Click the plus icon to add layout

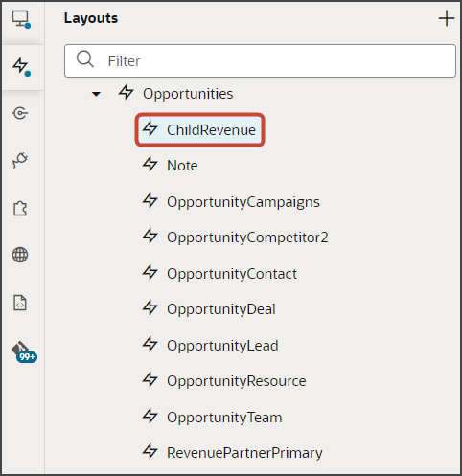(447, 18)
